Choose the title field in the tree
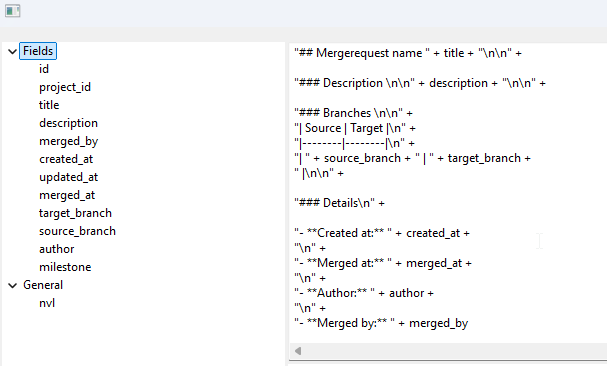Image resolution: width=607 pixels, height=366 pixels. (49, 105)
